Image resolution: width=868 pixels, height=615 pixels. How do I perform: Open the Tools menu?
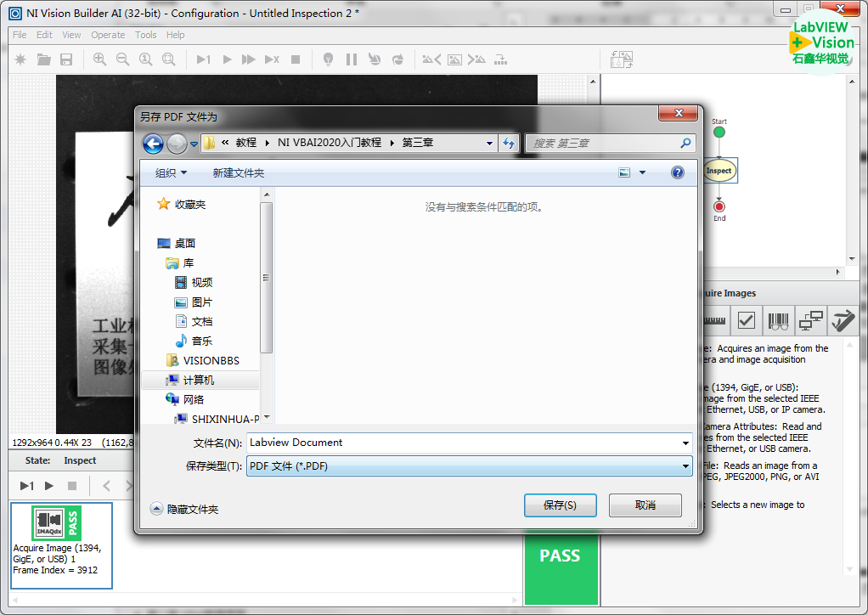coord(146,35)
